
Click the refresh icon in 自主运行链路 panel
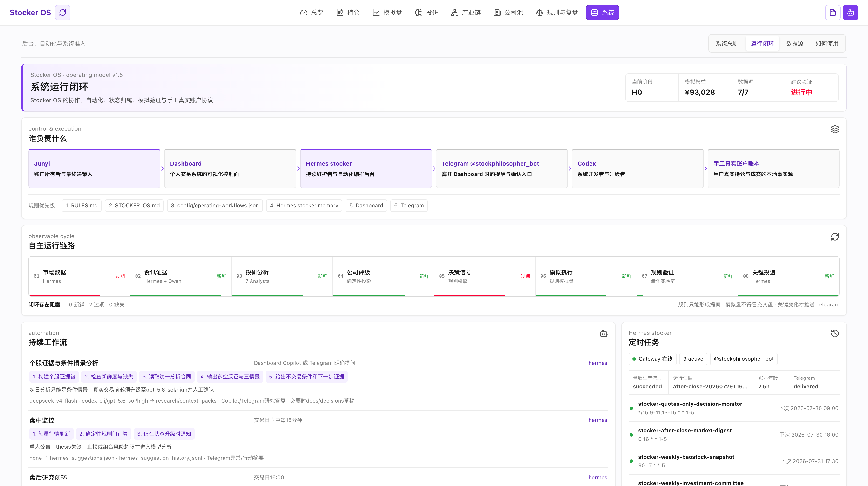[835, 237]
